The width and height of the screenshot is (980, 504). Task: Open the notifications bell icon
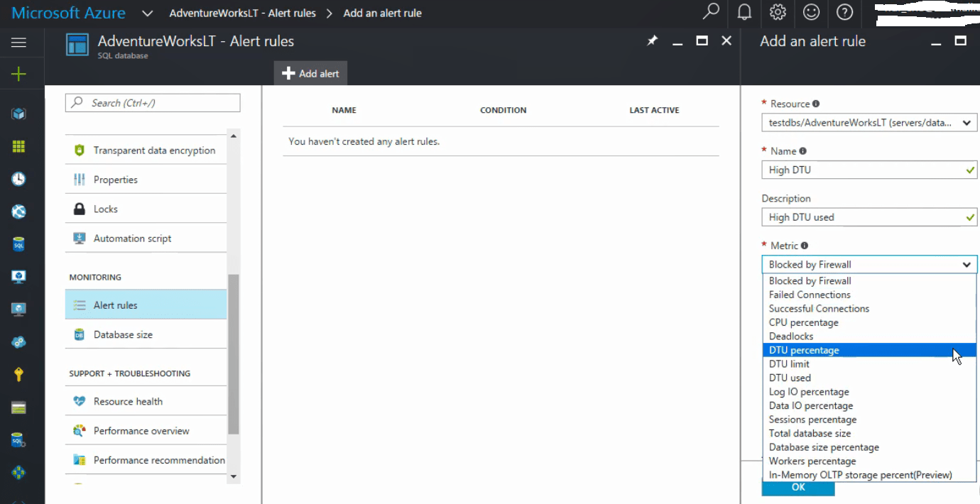click(x=744, y=12)
